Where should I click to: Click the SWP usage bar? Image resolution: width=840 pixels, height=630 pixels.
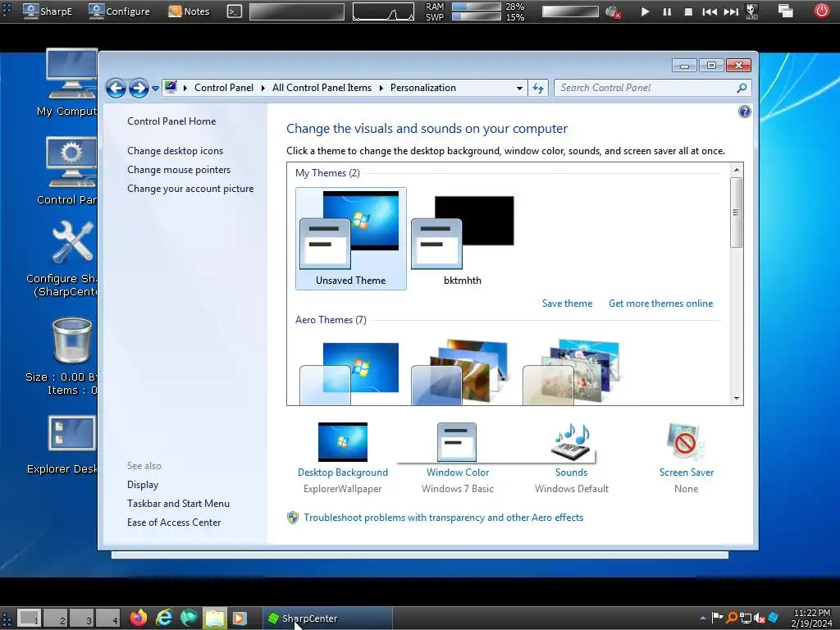coord(477,16)
